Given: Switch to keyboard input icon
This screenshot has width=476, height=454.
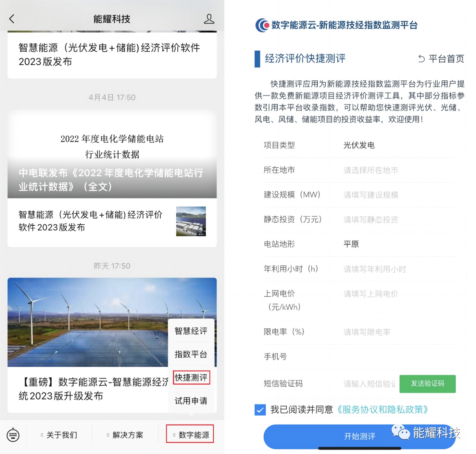Looking at the screenshot, I should [x=13, y=435].
